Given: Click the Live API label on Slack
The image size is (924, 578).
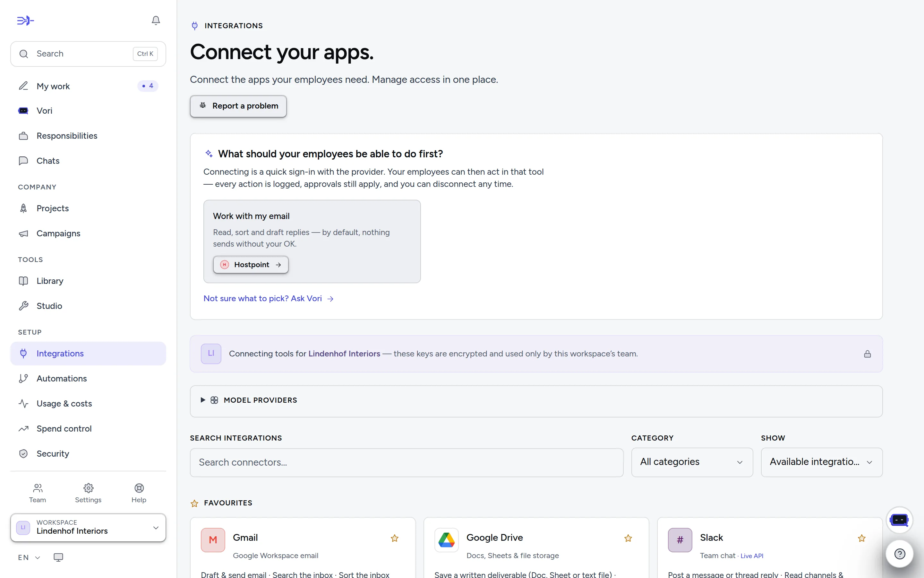Looking at the screenshot, I should [752, 556].
